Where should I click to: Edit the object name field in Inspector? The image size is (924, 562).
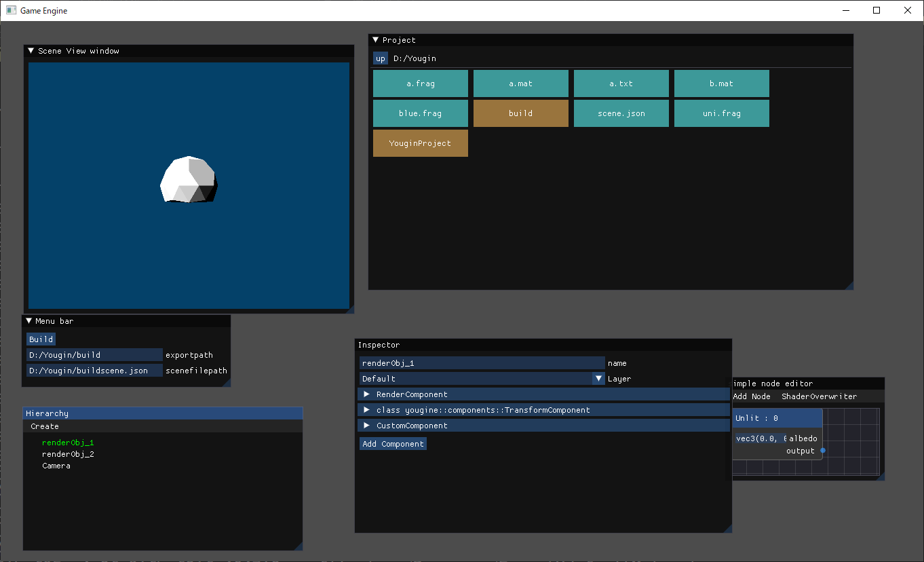pos(482,363)
